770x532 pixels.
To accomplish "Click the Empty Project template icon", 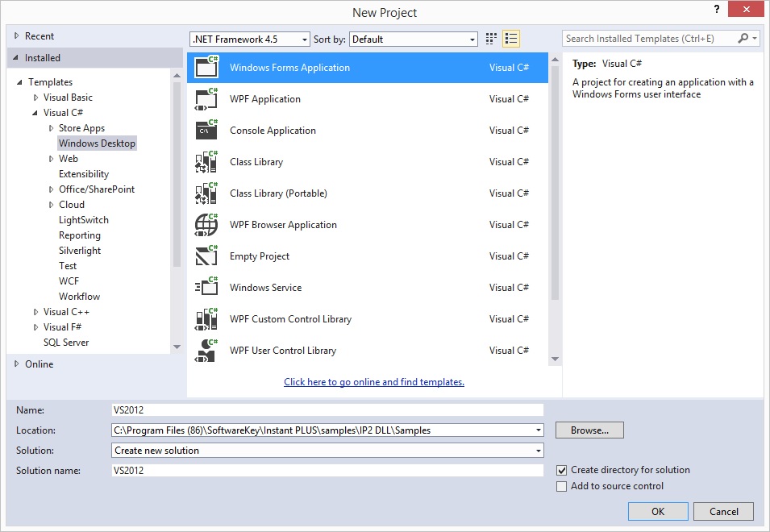I will coord(206,256).
